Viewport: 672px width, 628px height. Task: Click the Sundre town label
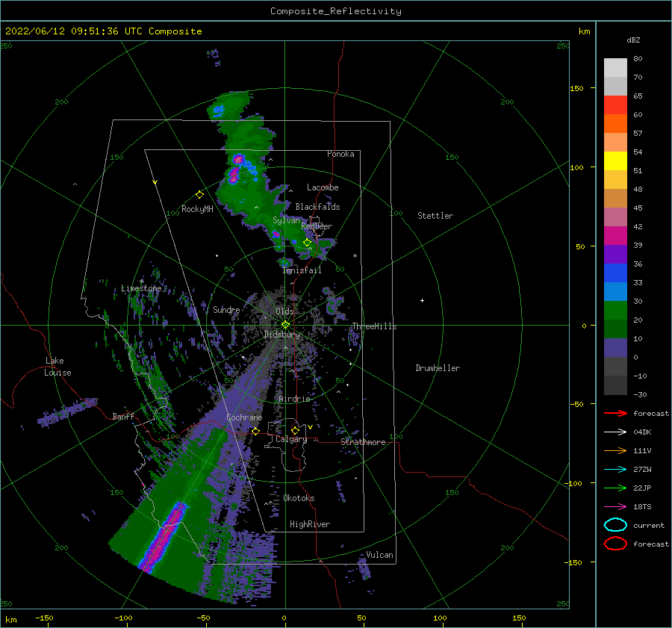pos(226,309)
